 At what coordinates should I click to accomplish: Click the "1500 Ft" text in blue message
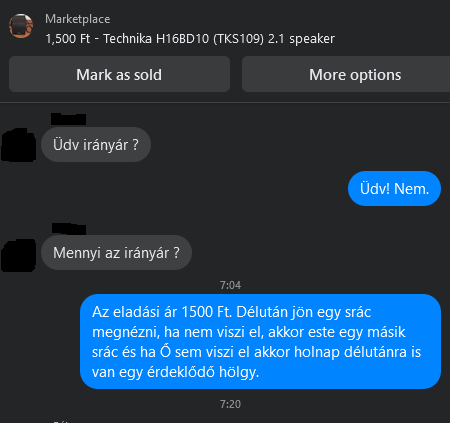207,312
